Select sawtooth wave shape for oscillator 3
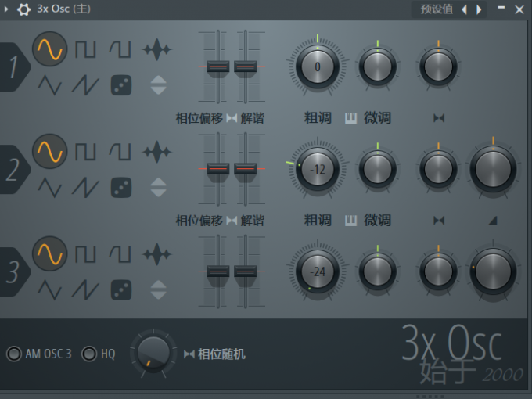Viewport: 532px width, 399px height. click(85, 289)
